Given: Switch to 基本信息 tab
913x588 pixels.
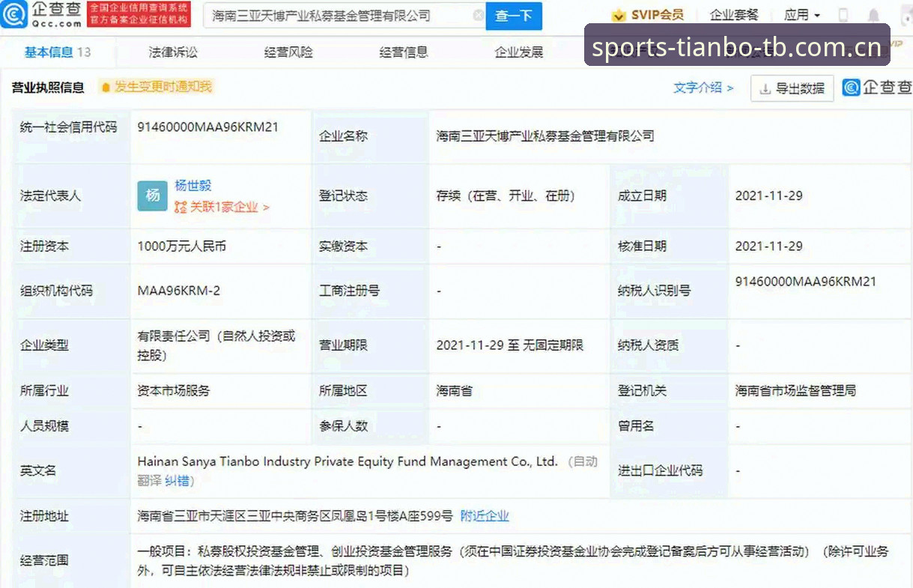Looking at the screenshot, I should tap(58, 52).
